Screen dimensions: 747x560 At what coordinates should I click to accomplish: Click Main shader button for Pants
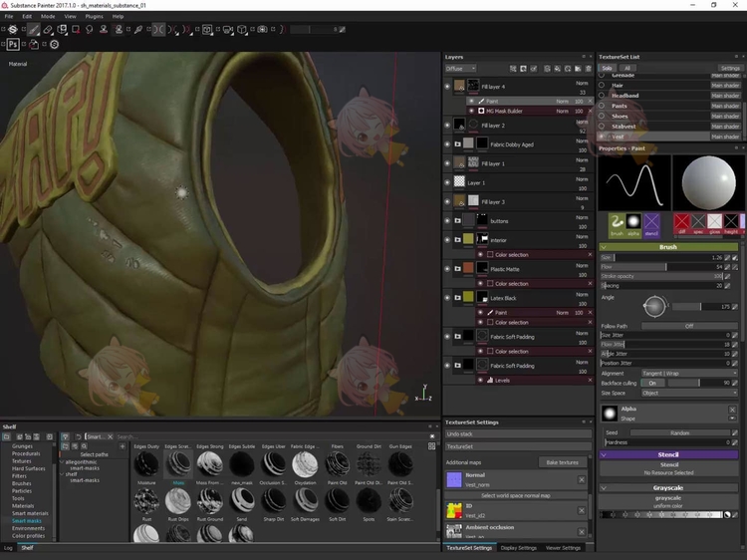(x=725, y=106)
